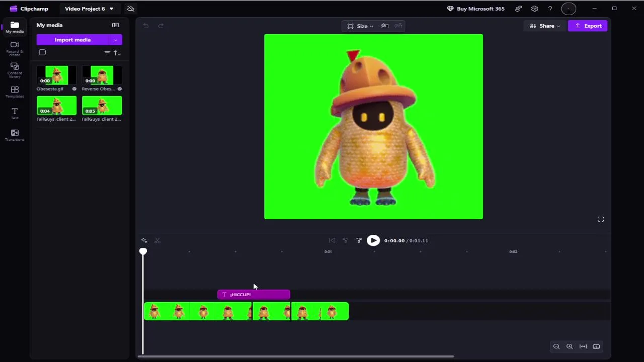Viewport: 644px width, 362px height.
Task: Zoom out the timeline
Action: coord(556,346)
